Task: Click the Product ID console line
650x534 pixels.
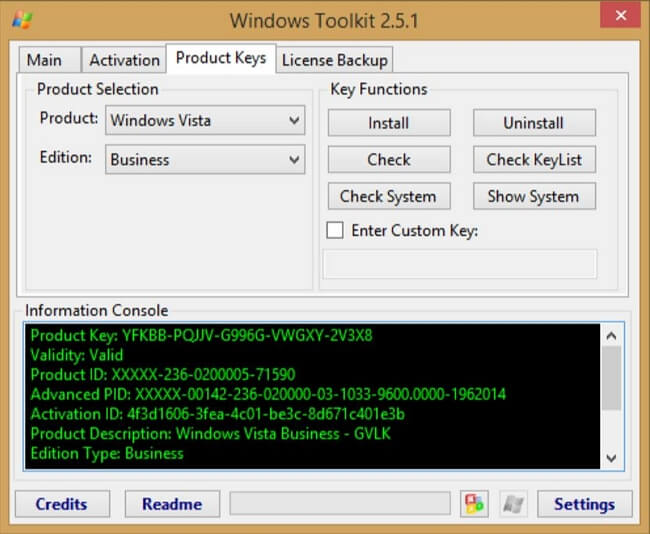Action: 163,374
